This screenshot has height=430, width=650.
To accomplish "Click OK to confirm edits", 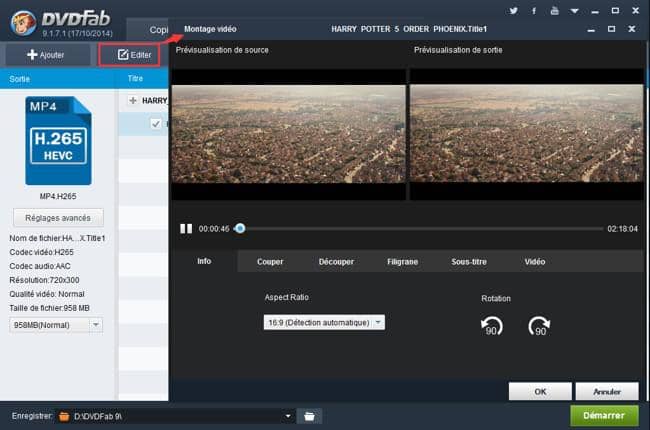I will click(x=540, y=391).
